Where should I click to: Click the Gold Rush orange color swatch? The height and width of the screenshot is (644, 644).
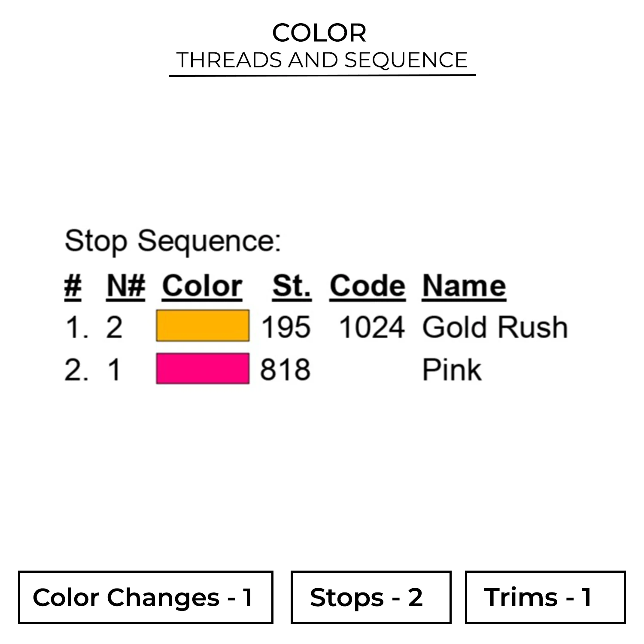coord(202,326)
